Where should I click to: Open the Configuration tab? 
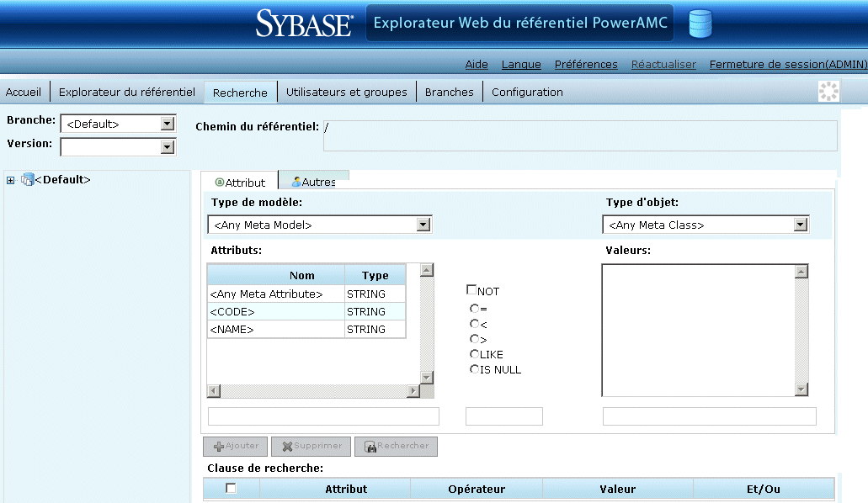pos(527,92)
